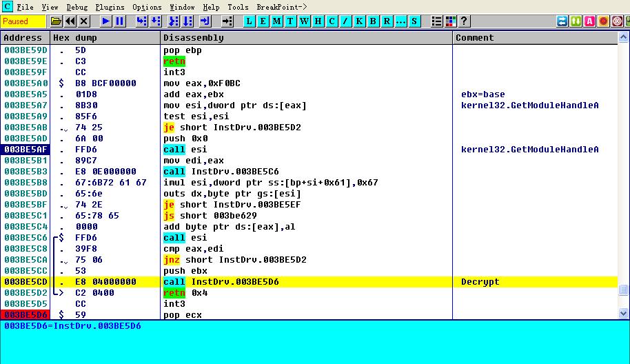Click the blue swap arrows plugin icon
This screenshot has height=364, width=630.
coord(562,21)
